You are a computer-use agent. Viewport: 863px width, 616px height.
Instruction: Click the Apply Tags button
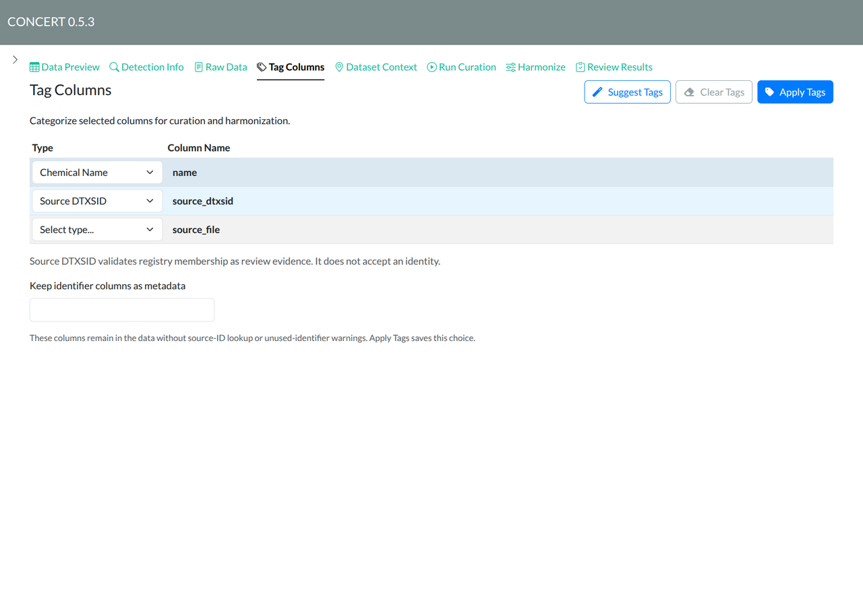[795, 92]
